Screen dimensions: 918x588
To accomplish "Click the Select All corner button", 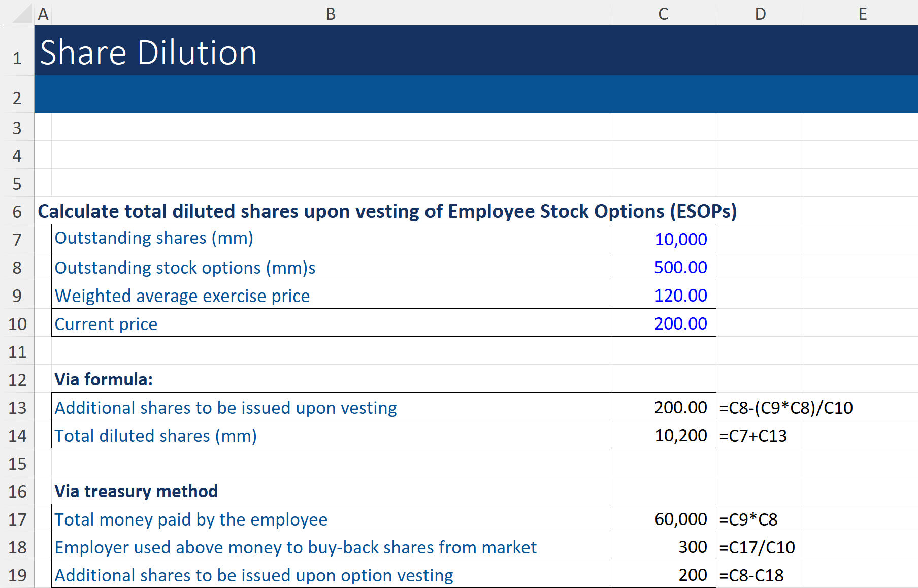I will [17, 14].
